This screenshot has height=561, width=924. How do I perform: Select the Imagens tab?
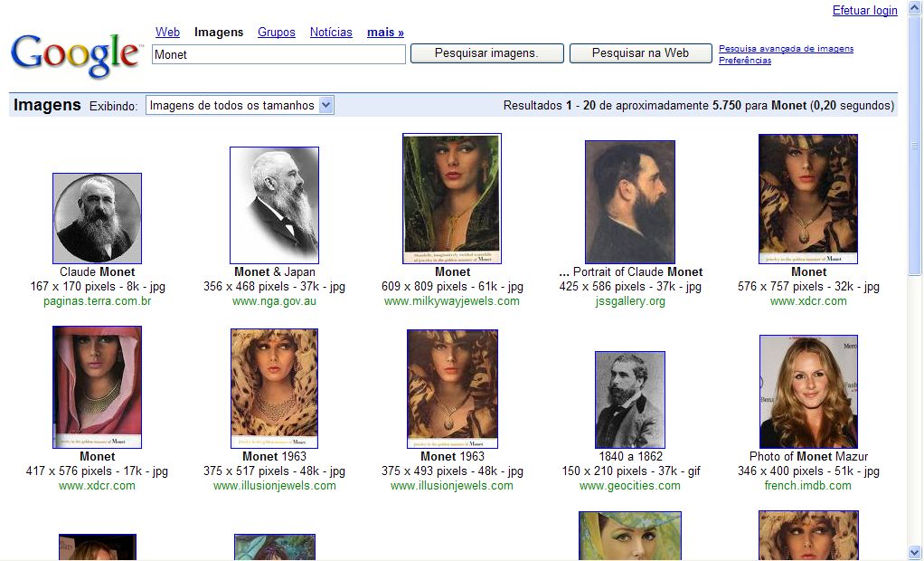(219, 32)
